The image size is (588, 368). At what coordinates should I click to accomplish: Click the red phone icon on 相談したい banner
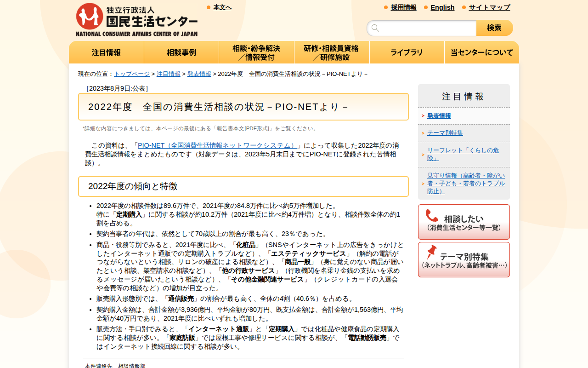[432, 216]
